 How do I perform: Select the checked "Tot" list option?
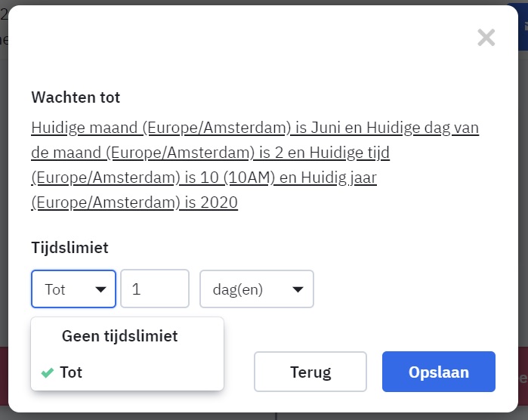pyautogui.click(x=71, y=372)
